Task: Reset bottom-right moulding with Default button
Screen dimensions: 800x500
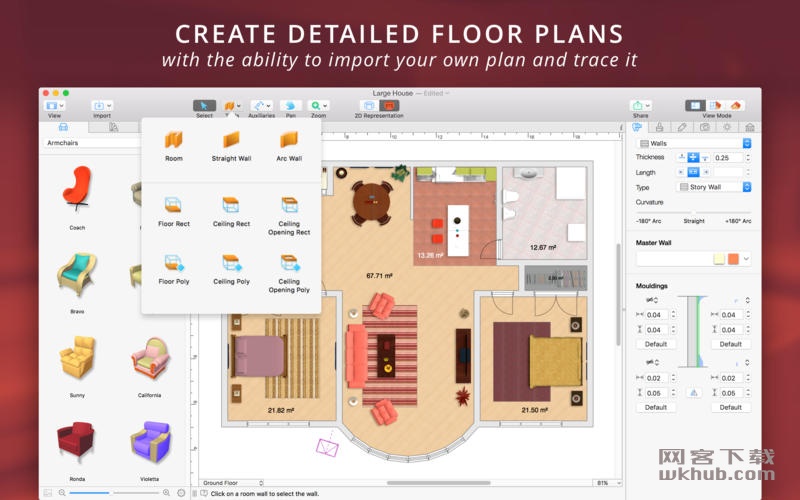Action: coord(730,408)
